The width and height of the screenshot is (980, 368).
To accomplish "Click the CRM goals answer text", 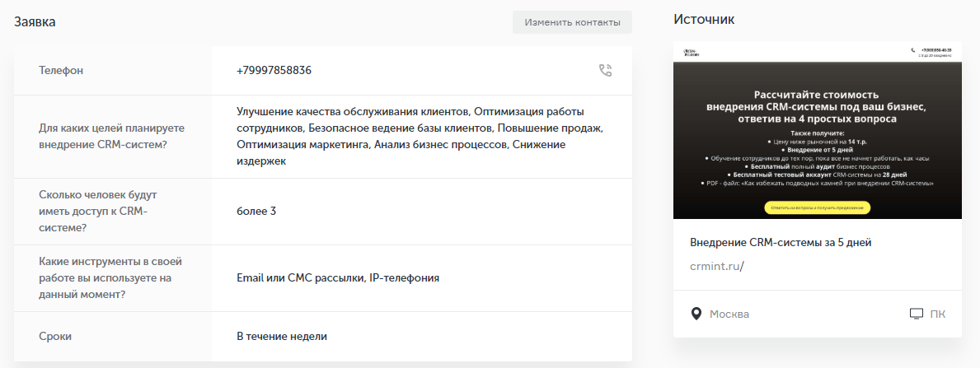I will pos(420,137).
